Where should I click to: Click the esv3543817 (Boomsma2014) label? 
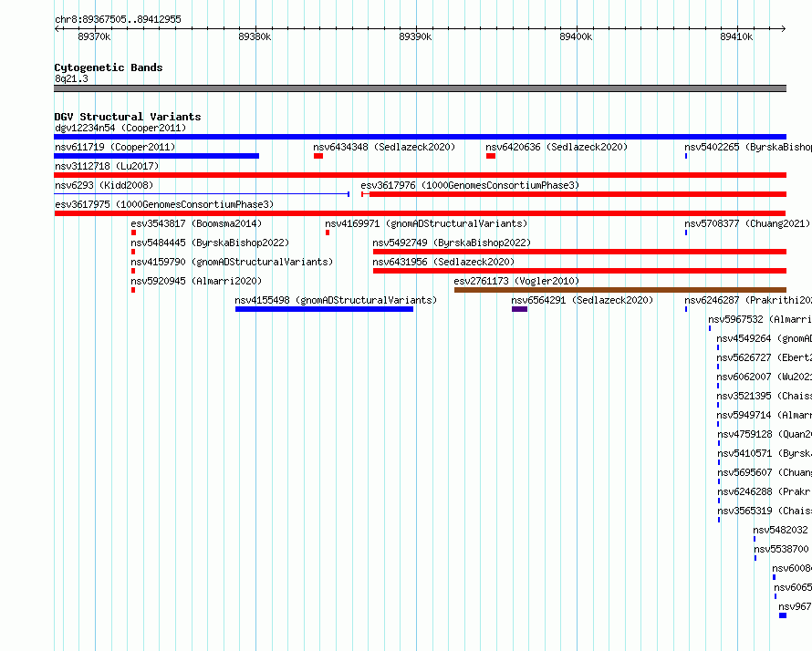pos(196,223)
